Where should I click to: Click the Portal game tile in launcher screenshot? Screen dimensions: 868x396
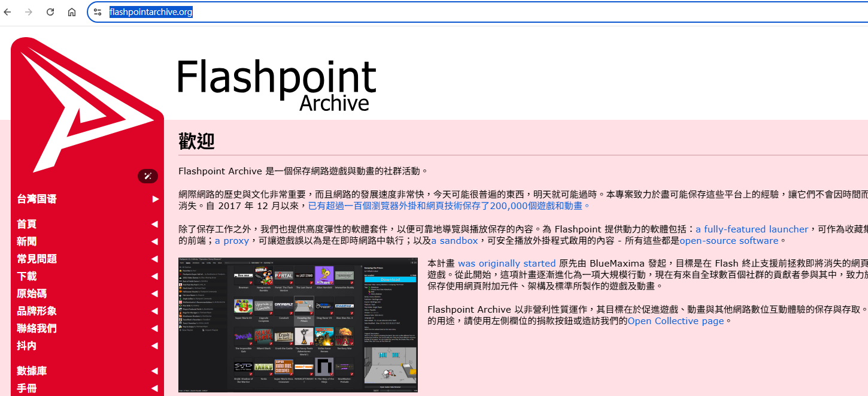(284, 276)
